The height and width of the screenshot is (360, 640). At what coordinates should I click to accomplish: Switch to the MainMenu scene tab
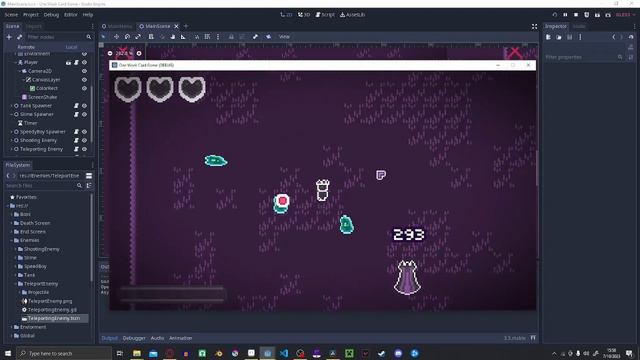click(x=117, y=26)
